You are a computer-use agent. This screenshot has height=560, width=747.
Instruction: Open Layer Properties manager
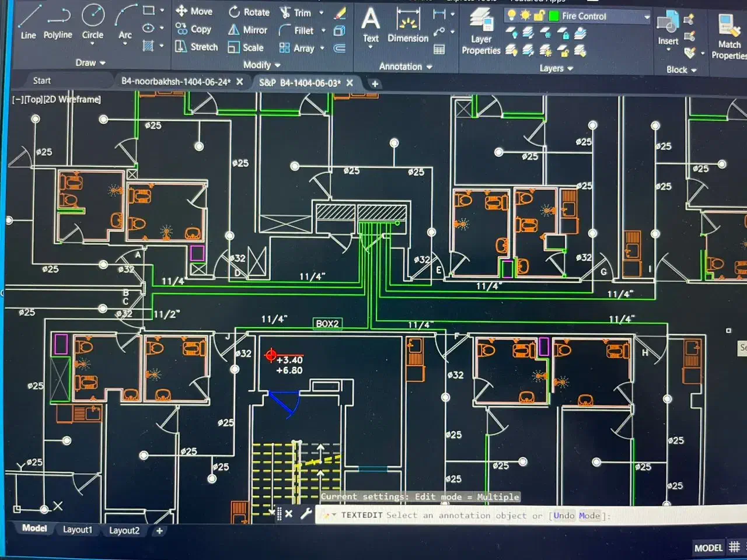click(481, 32)
